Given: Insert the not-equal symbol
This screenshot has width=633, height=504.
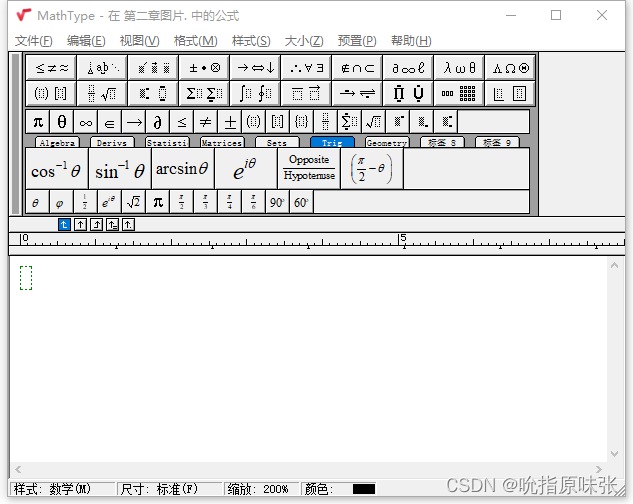Looking at the screenshot, I should (205, 122).
